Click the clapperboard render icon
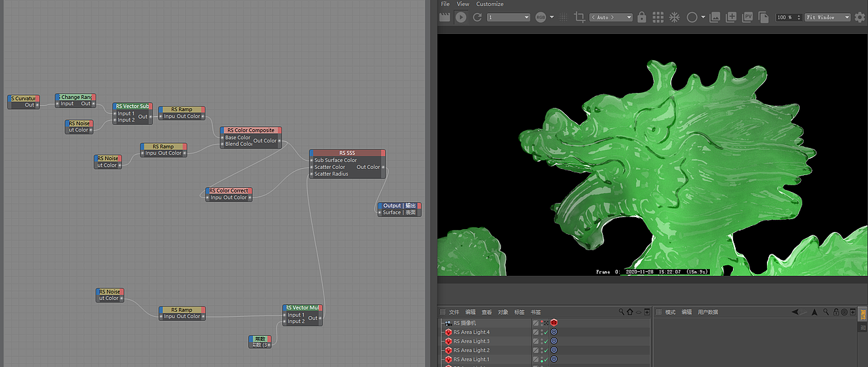Screen dimensions: 868x367 [x=445, y=17]
